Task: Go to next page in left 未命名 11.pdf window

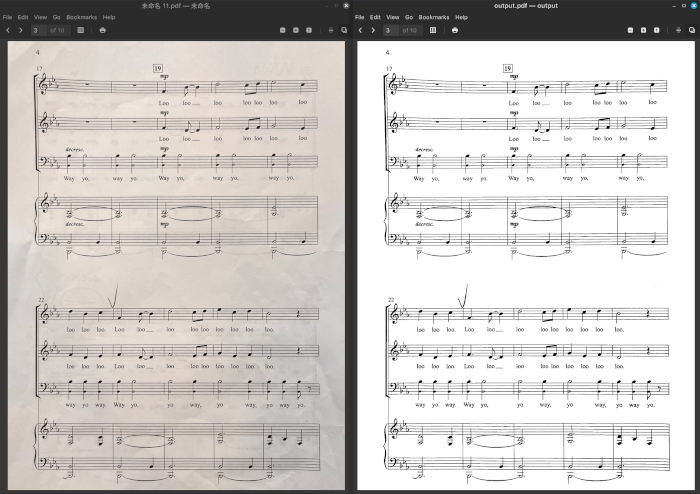Action: tap(21, 30)
